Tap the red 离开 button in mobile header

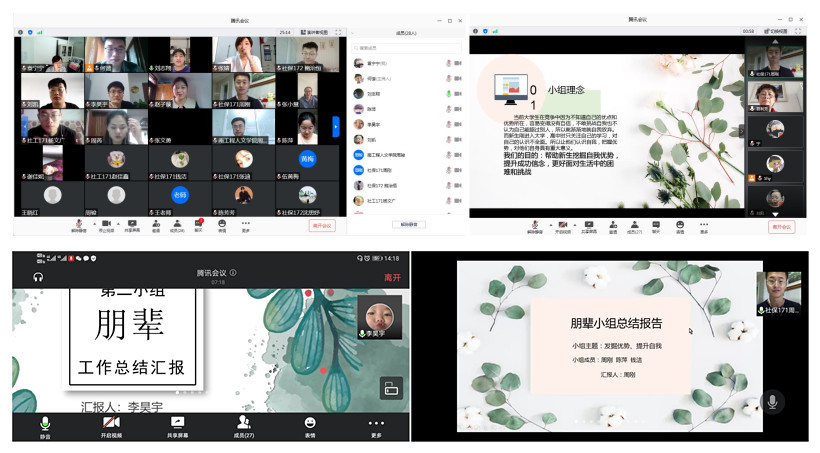[392, 277]
